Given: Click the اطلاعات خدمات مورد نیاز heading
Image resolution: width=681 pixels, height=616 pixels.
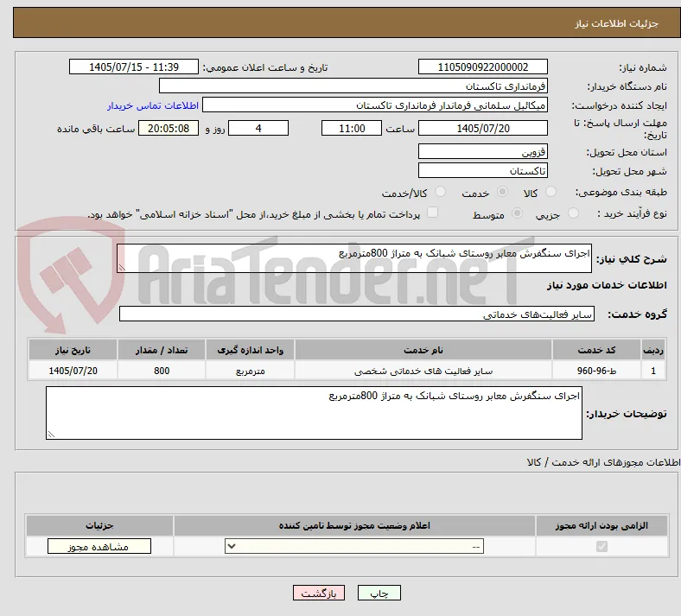Looking at the screenshot, I should click(607, 285).
